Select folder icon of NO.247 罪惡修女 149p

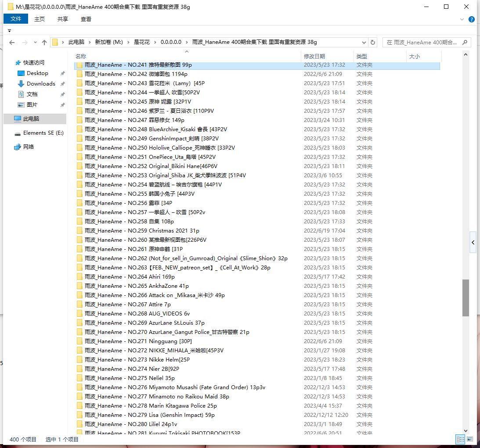coord(79,120)
